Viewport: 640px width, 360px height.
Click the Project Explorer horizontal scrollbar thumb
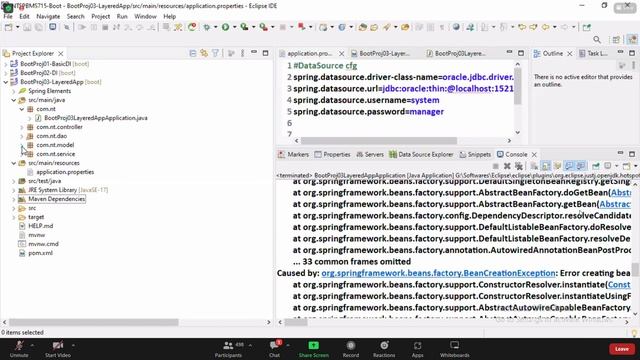point(93,322)
